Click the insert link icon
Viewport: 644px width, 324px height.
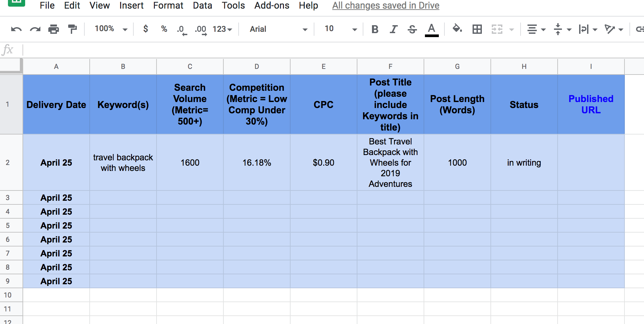coord(640,29)
